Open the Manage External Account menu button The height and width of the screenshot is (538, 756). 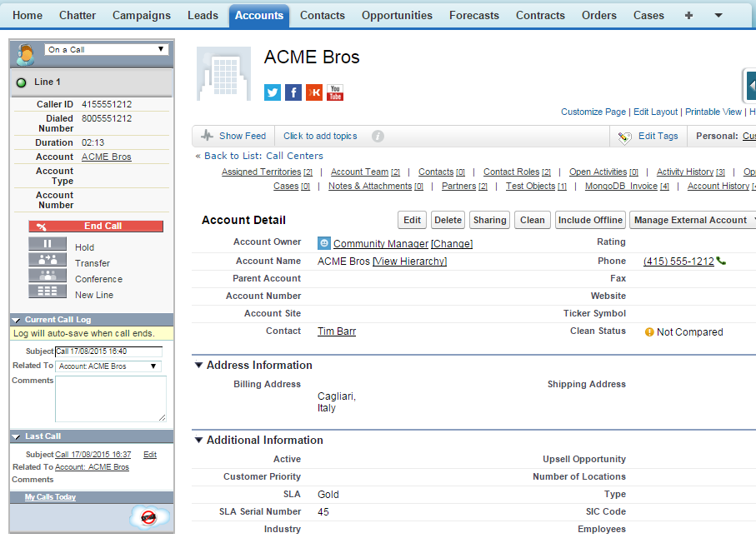[x=693, y=220]
